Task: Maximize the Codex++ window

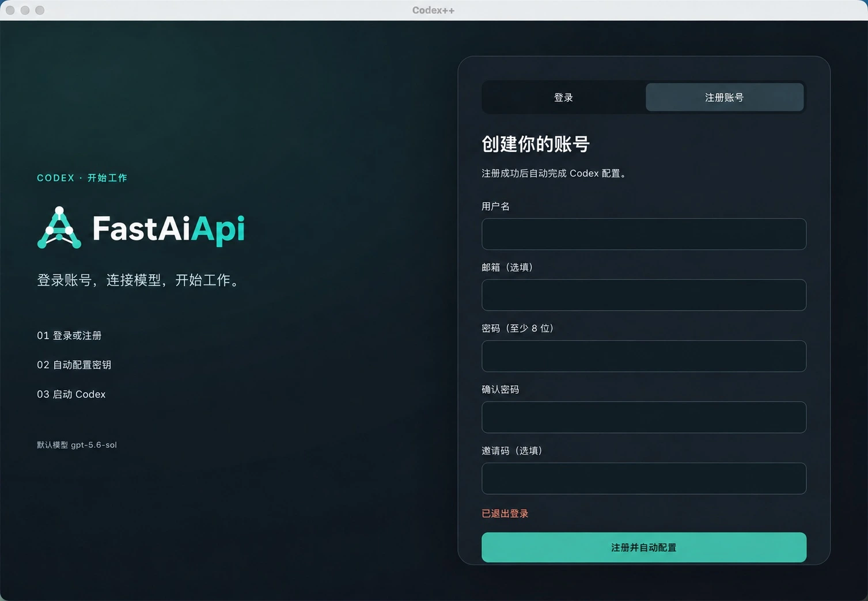Action: tap(40, 10)
